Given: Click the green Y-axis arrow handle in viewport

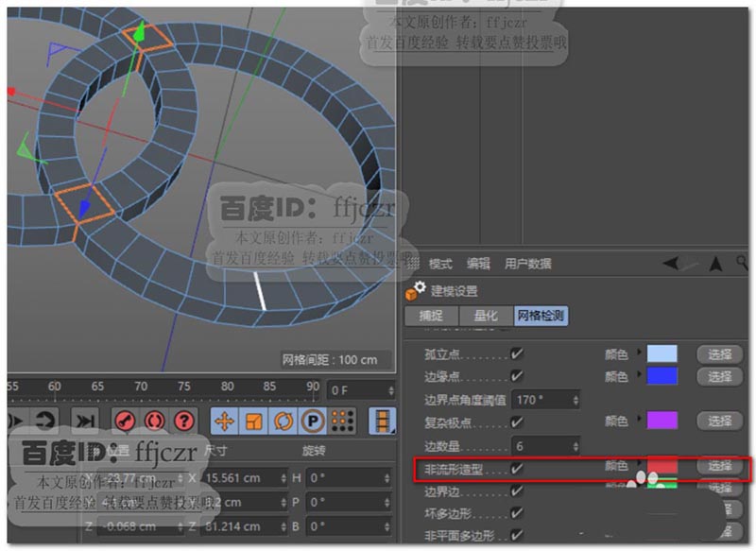Looking at the screenshot, I should (139, 32).
